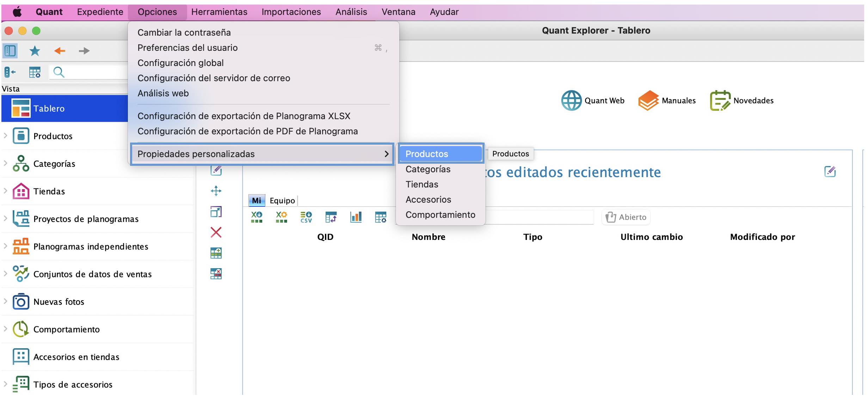Viewport: 868px width, 404px height.
Task: Open Configuración de exportación de Planograma XLSX
Action: click(x=263, y=116)
